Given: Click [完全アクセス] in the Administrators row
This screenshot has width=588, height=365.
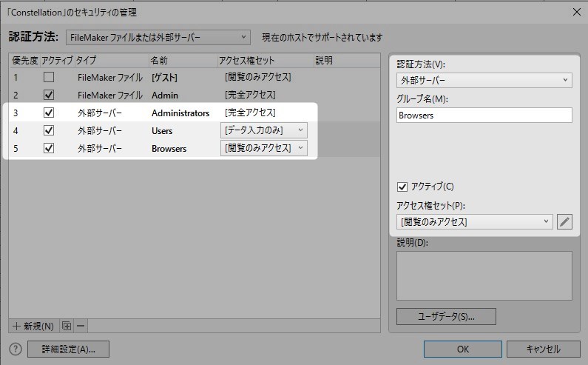Looking at the screenshot, I should pyautogui.click(x=250, y=113).
